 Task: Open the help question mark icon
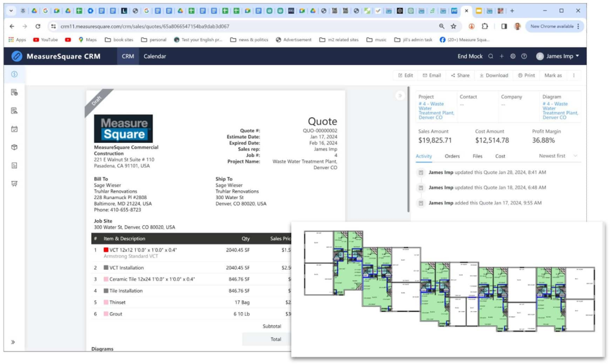524,56
